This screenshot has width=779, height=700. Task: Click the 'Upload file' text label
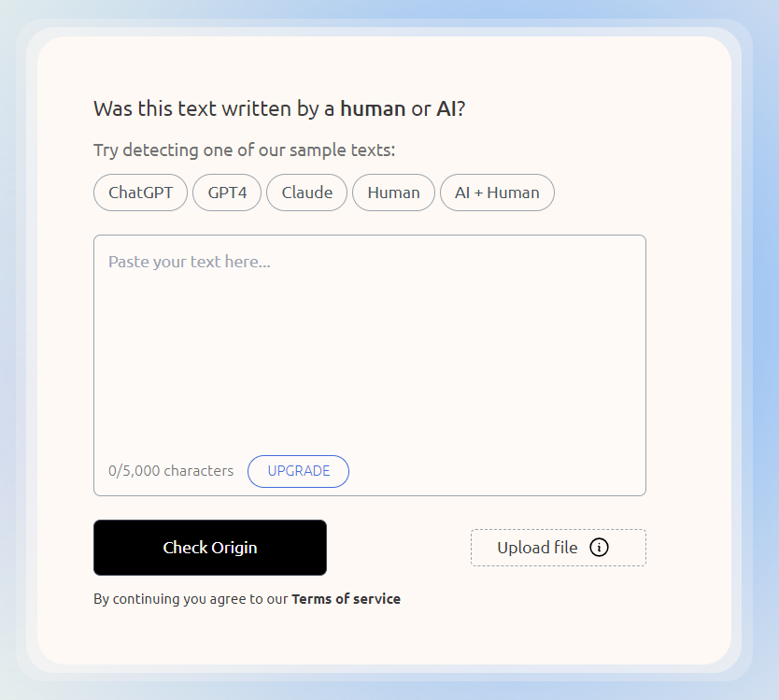[x=537, y=548]
